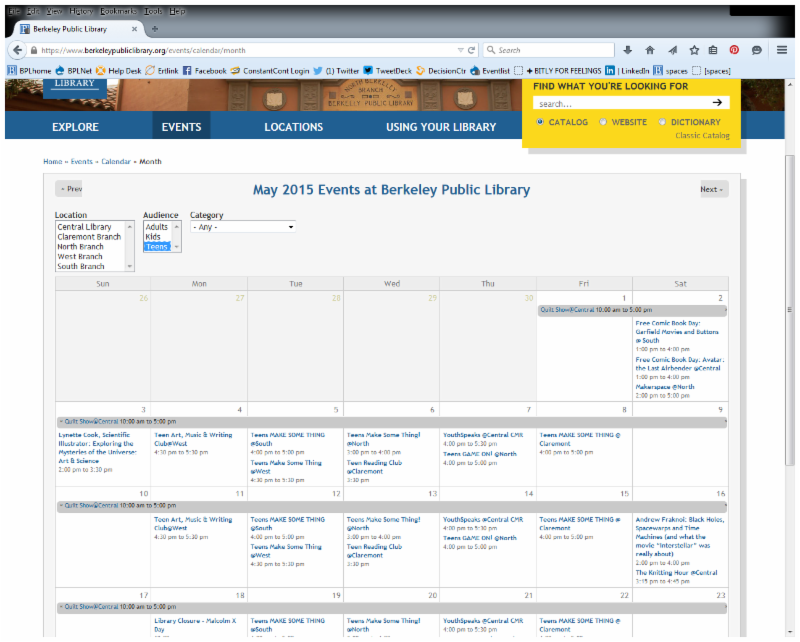Open the chat bubble toolbar icon
This screenshot has height=642, width=800.
(x=757, y=50)
